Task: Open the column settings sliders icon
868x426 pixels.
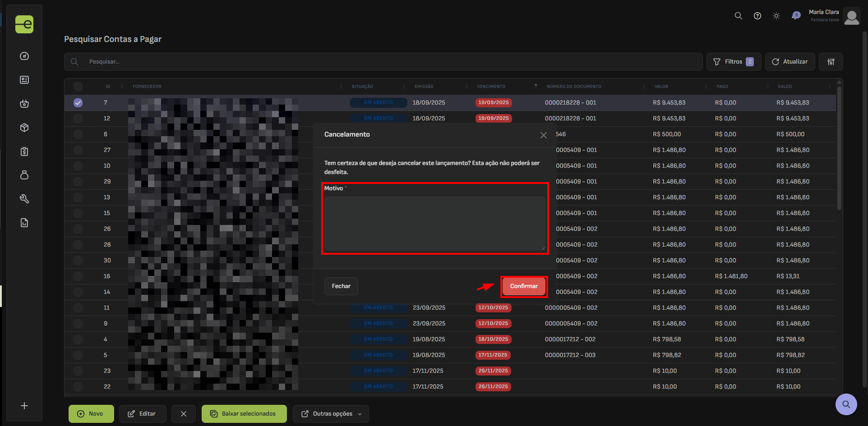Action: click(831, 62)
